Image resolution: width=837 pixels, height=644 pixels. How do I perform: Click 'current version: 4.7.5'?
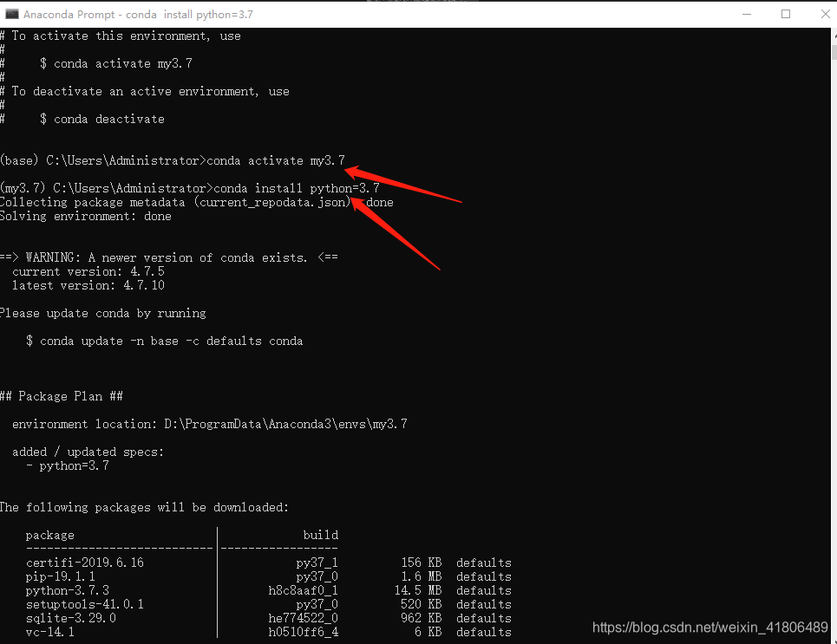[x=88, y=271]
